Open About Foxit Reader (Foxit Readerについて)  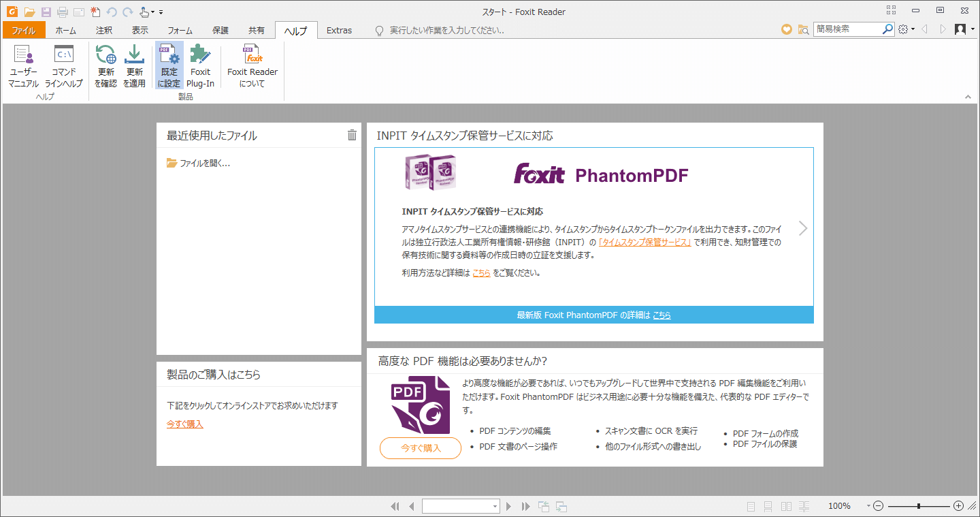(252, 67)
